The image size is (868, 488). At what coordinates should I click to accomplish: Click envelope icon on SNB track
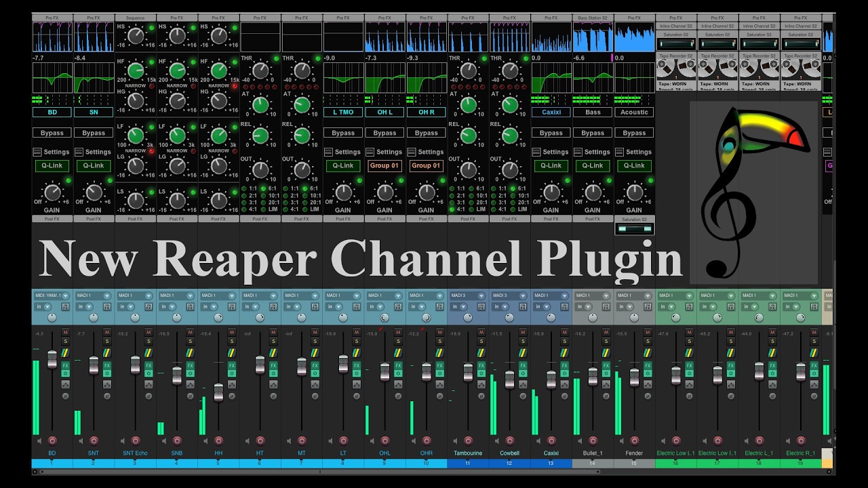pyautogui.click(x=191, y=384)
